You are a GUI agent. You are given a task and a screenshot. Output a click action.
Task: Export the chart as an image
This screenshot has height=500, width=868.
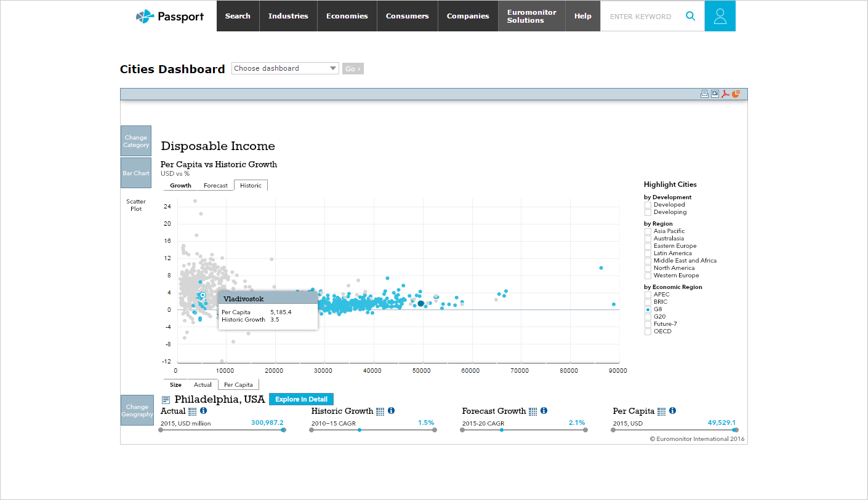(x=715, y=93)
